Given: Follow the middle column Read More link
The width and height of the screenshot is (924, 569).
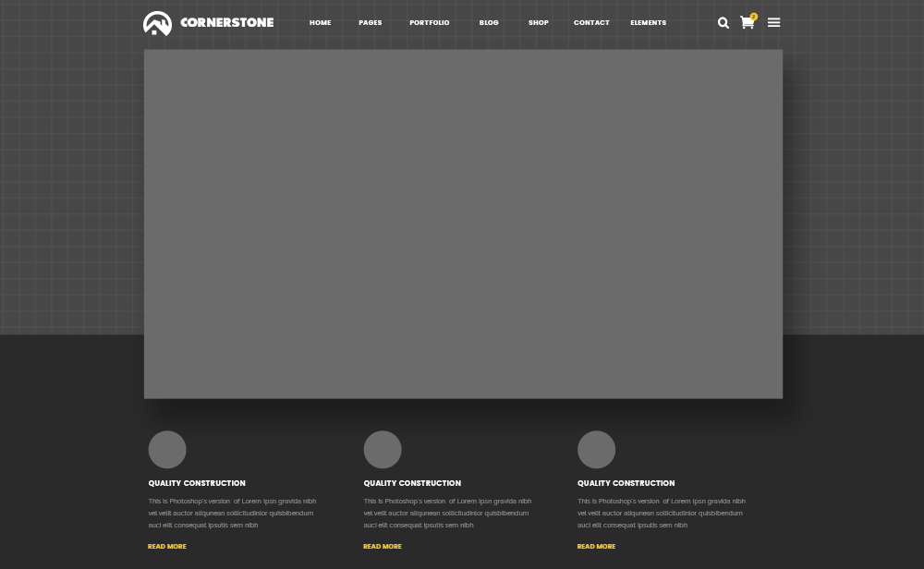Looking at the screenshot, I should (x=382, y=547).
